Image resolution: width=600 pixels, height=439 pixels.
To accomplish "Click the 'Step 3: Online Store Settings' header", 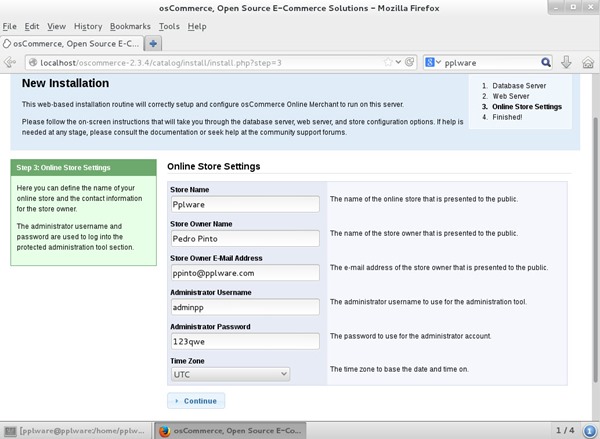I will point(83,168).
